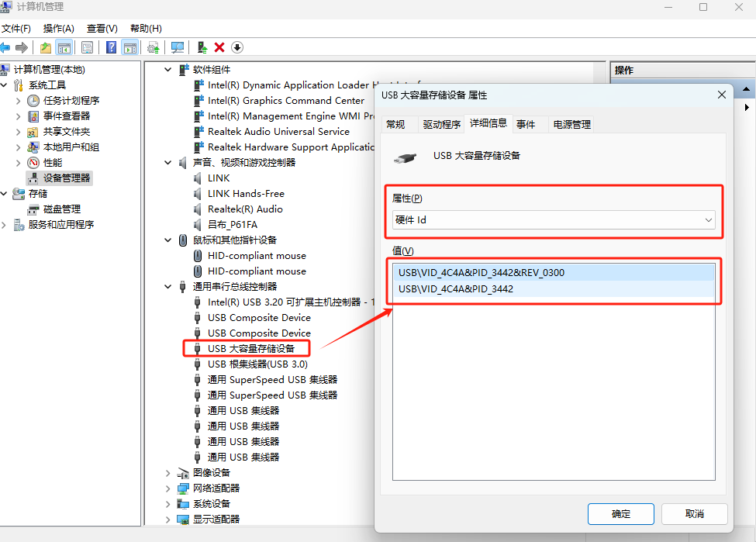Open the 帮助(H) menu
The width and height of the screenshot is (756, 542).
coord(146,29)
